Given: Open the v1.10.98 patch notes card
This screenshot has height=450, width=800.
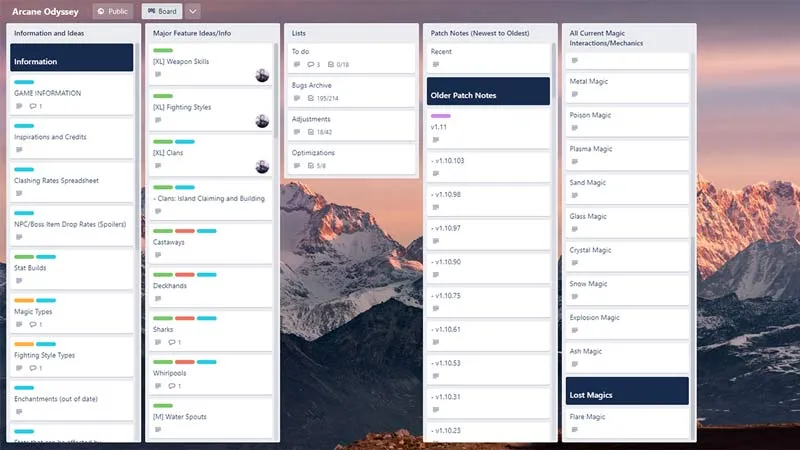Looking at the screenshot, I should point(488,201).
